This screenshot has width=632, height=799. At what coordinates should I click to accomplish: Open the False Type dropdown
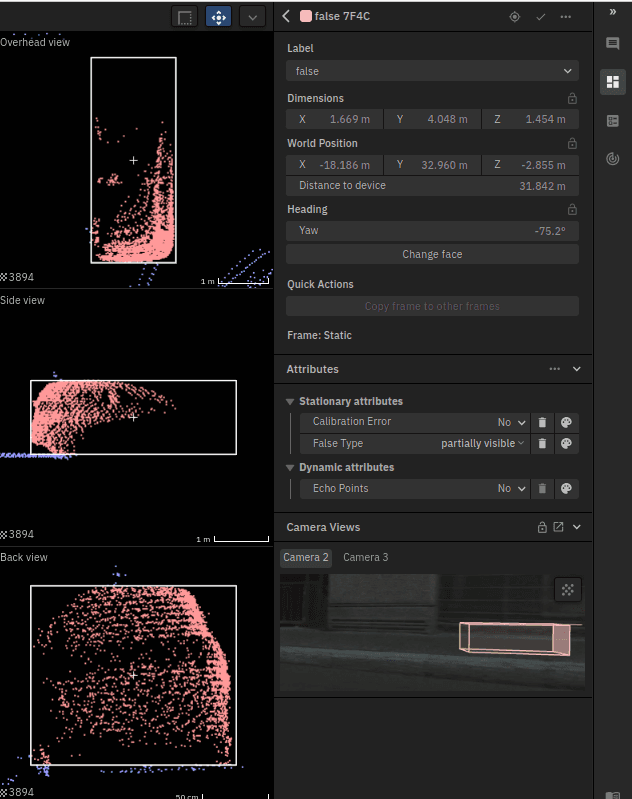pyautogui.click(x=483, y=443)
